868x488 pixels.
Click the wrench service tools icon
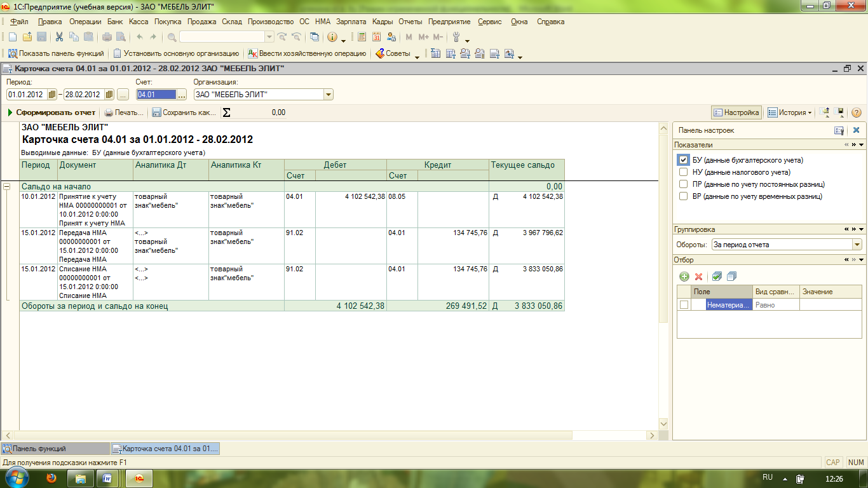point(456,37)
